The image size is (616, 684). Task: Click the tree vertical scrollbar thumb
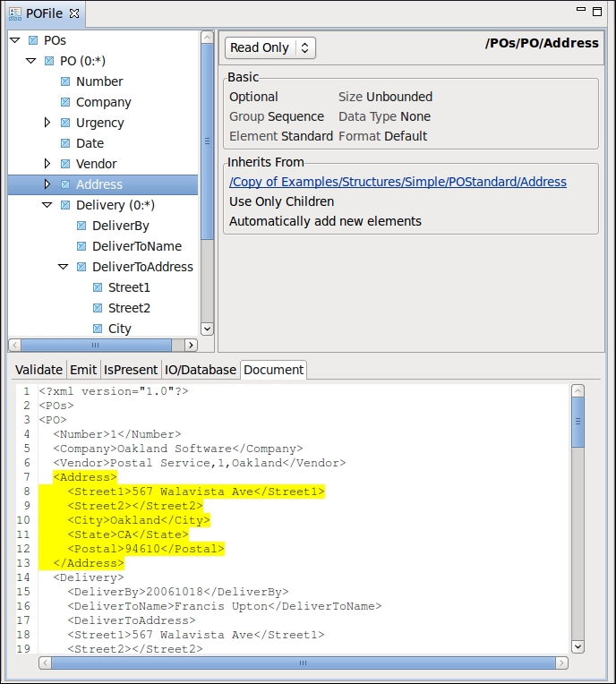(207, 141)
